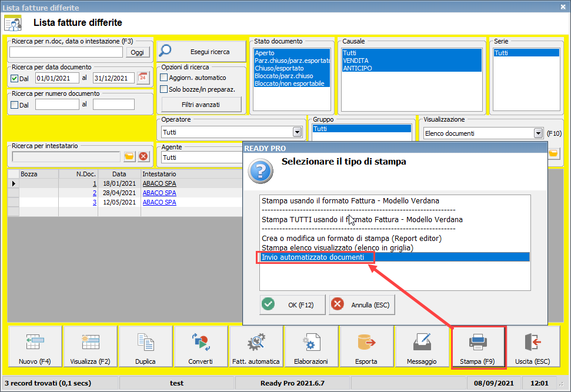Viewport: 571px width, 392px height.
Task: Sort by the Intestatario column header
Action: pos(192,174)
